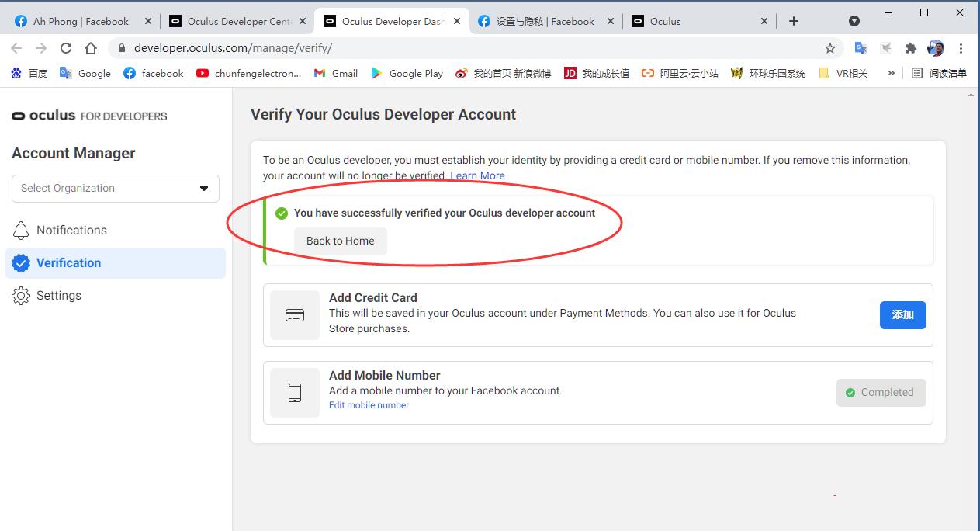The width and height of the screenshot is (980, 531).
Task: Open the facebook bookmark
Action: (x=154, y=73)
